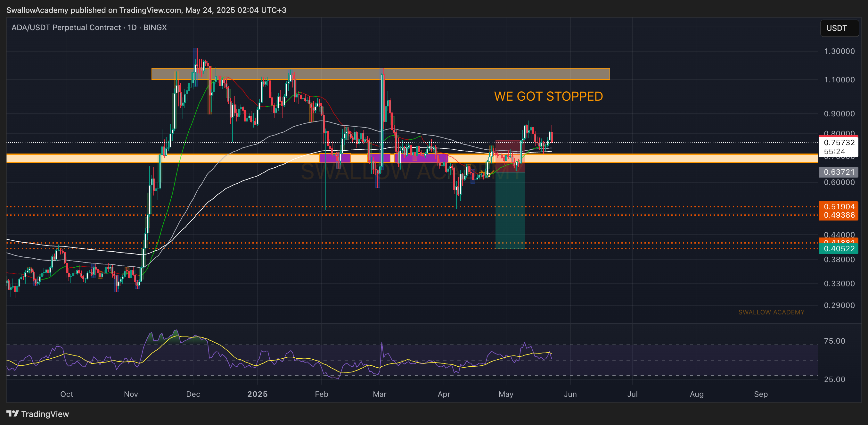
Task: Click the 0.38000 price axis label
Action: [x=839, y=260]
